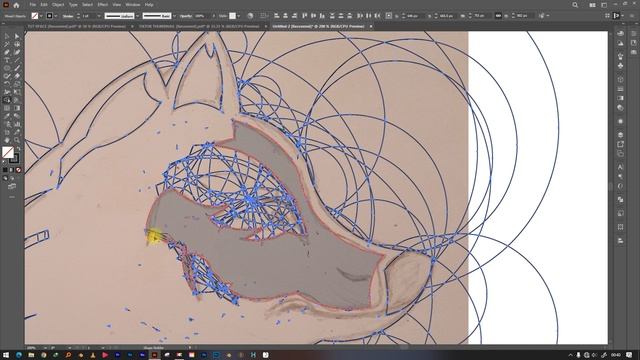Open the Object menu

(x=58, y=5)
